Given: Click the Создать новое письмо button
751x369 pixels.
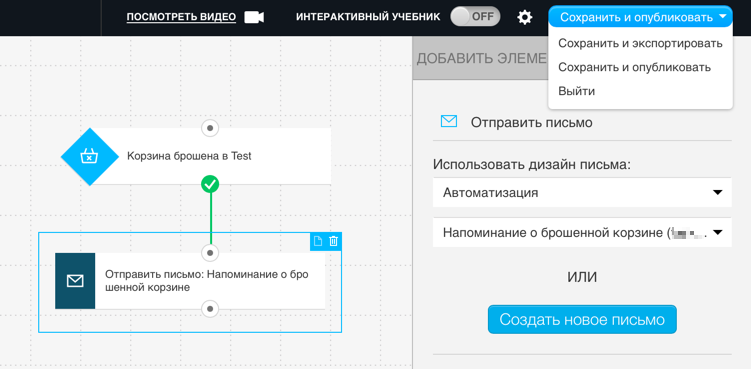Looking at the screenshot, I should [x=582, y=319].
